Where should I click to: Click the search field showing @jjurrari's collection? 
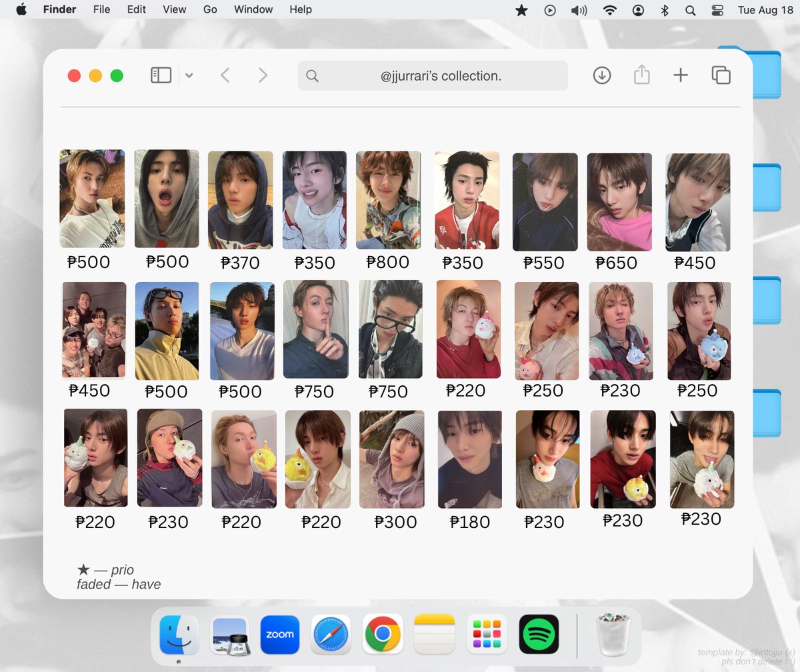pyautogui.click(x=433, y=76)
